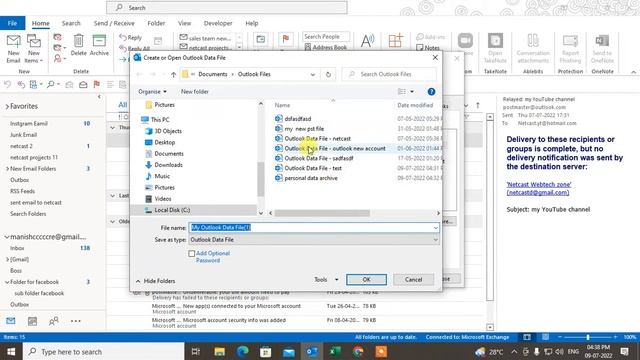Click the Reply button in ribbon
The height and width of the screenshot is (360, 640).
(131, 38)
